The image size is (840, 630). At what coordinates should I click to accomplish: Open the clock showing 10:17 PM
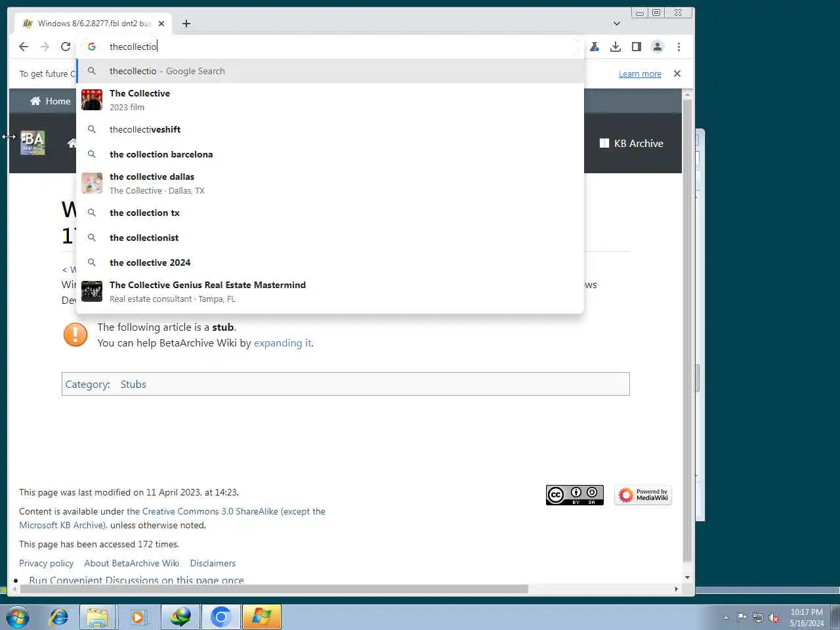tap(807, 618)
